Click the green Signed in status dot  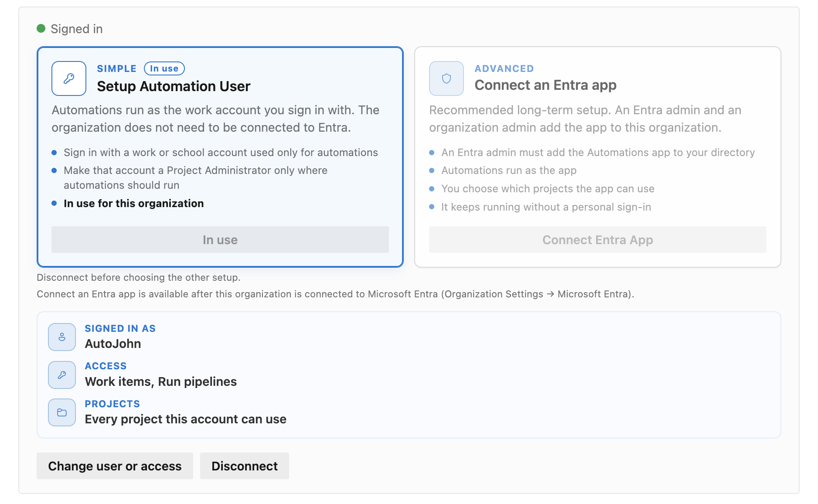(x=41, y=28)
